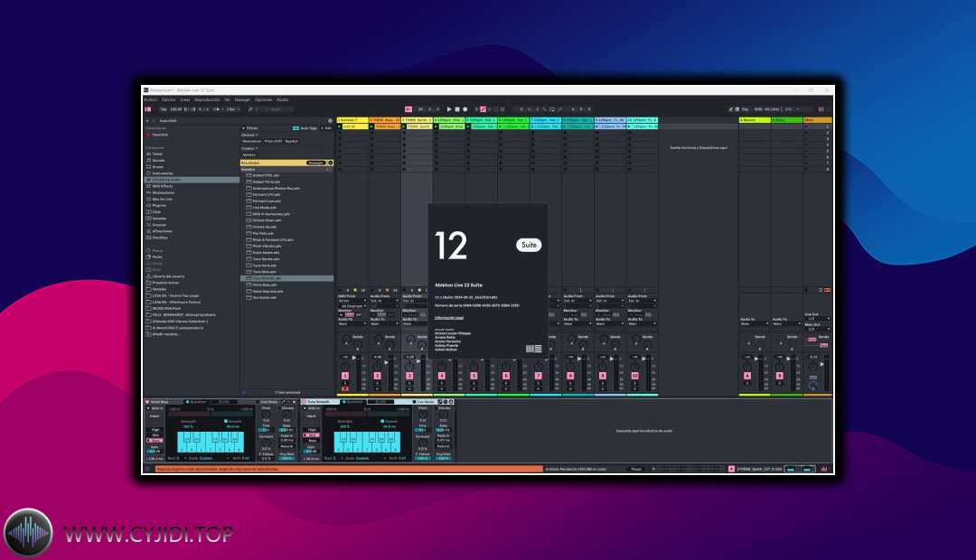The width and height of the screenshot is (976, 560).
Task: Click the orange deactivated plug-ins message
Action: pos(349,469)
